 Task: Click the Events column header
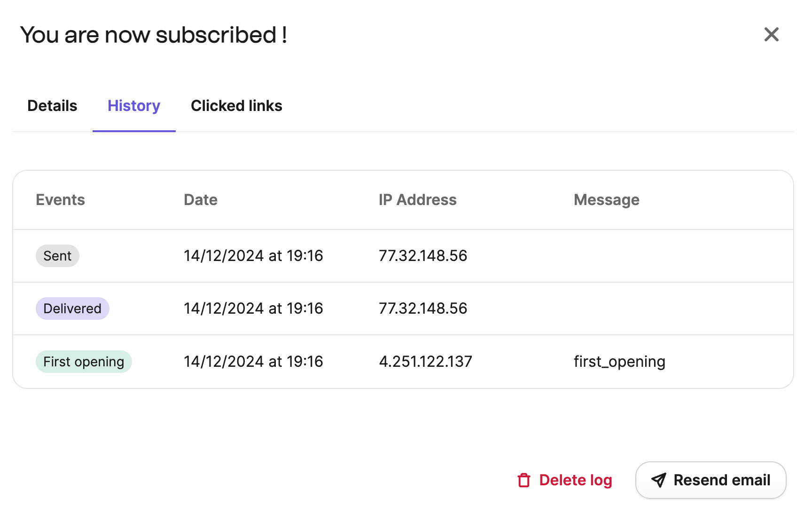point(61,200)
